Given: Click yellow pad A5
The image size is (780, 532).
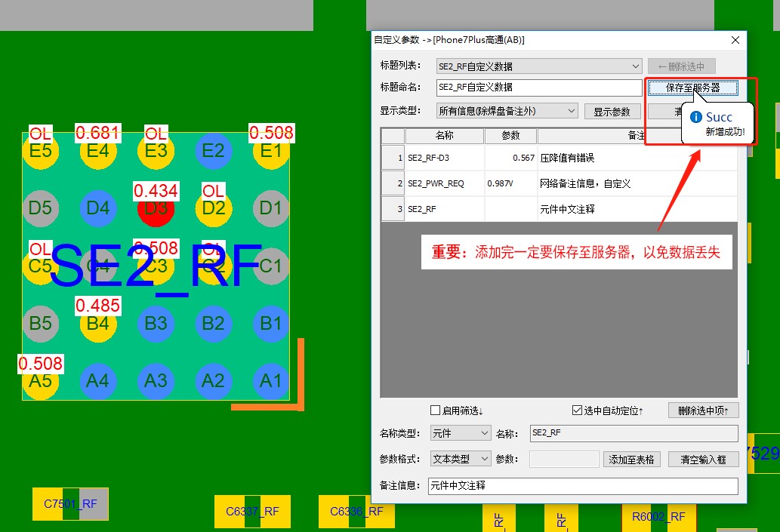Looking at the screenshot, I should (x=40, y=381).
